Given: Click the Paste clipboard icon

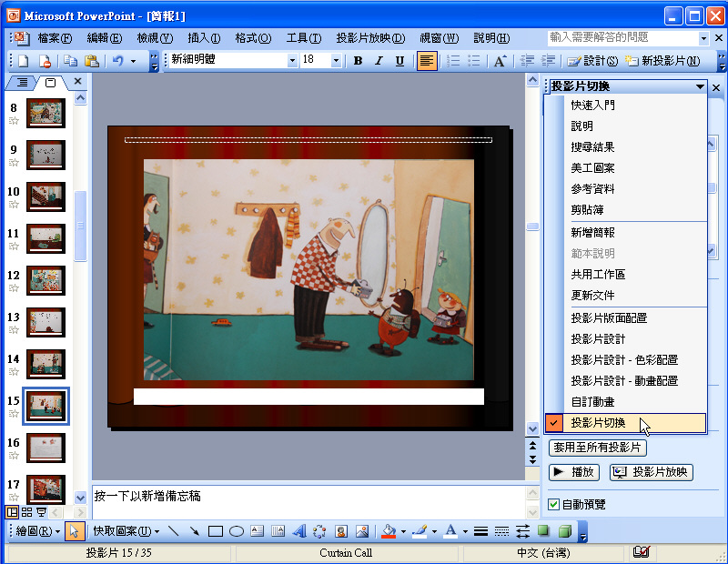Looking at the screenshot, I should (x=92, y=61).
